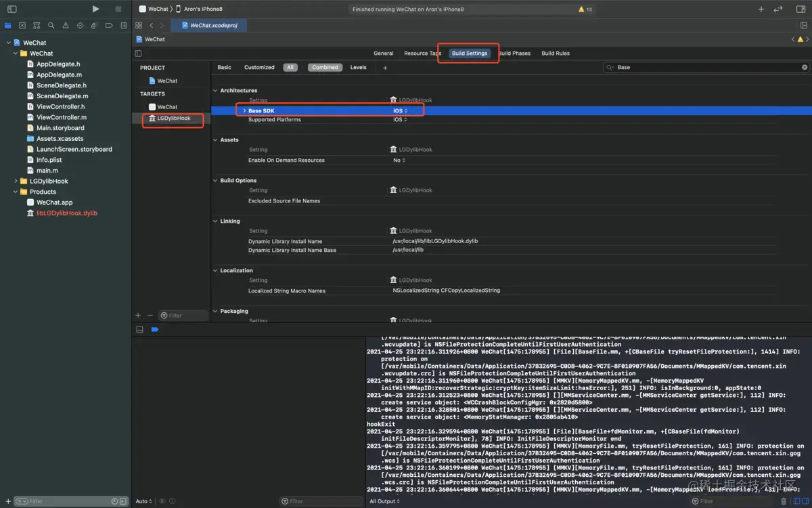Image resolution: width=812 pixels, height=508 pixels.
Task: Open the Base SDK iOS value dropdown
Action: (x=400, y=110)
